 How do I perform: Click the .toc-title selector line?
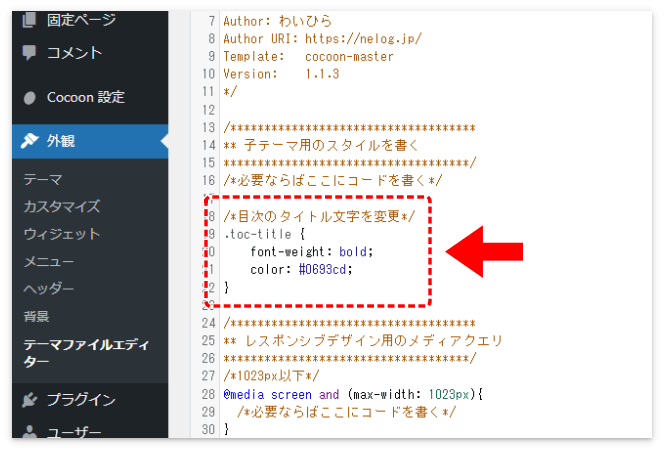pos(264,234)
